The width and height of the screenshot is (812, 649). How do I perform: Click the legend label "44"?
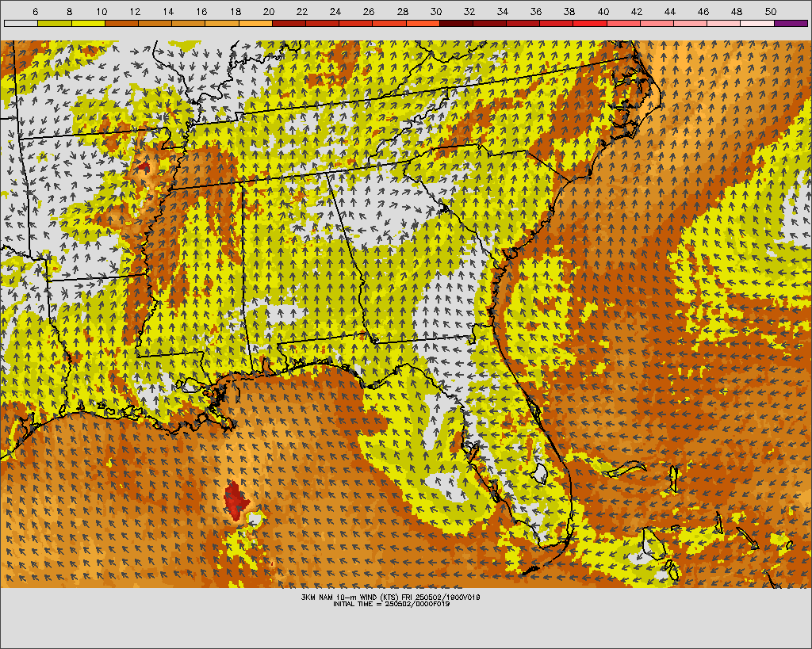click(670, 11)
